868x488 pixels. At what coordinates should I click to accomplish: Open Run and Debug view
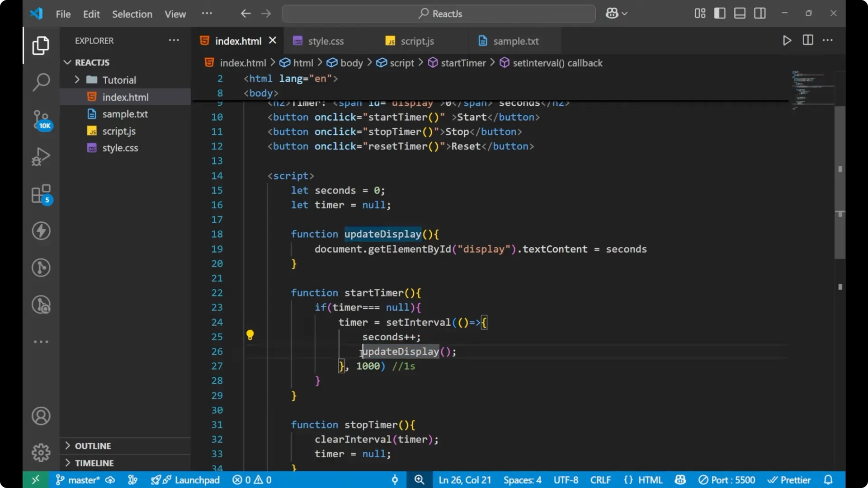pyautogui.click(x=41, y=156)
